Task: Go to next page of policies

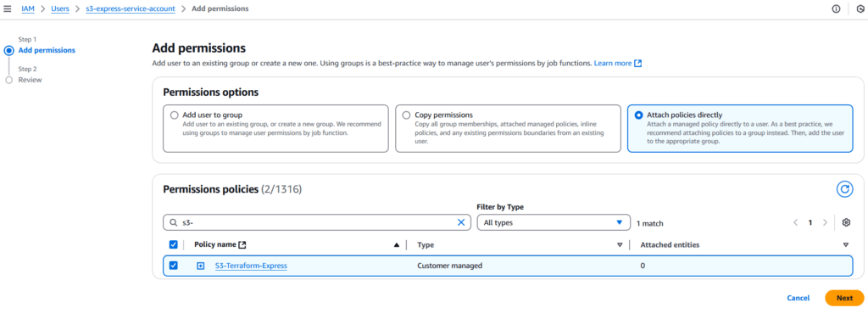Action: pyautogui.click(x=825, y=222)
